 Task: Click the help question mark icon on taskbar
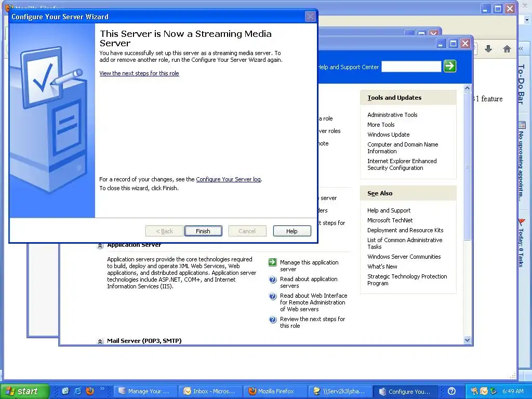pyautogui.click(x=451, y=391)
